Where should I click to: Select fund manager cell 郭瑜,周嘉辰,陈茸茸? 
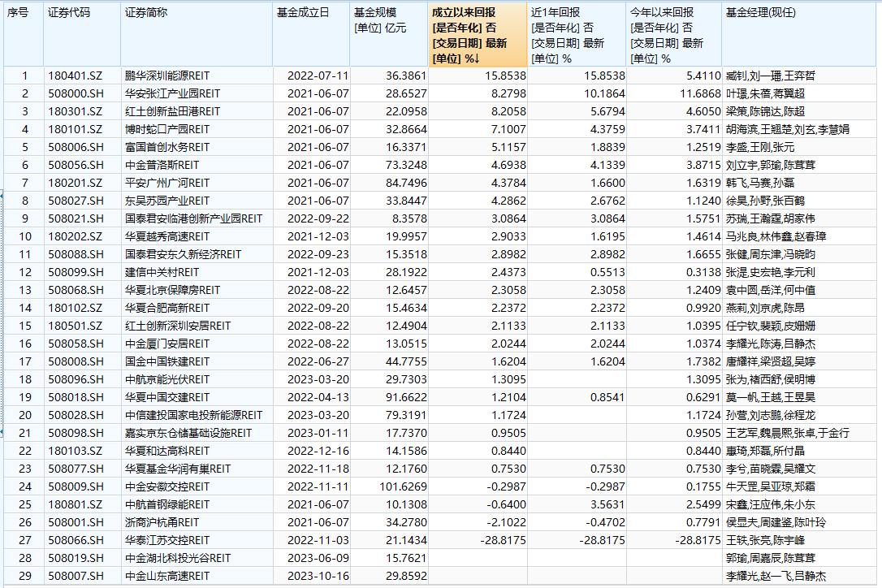point(769,558)
